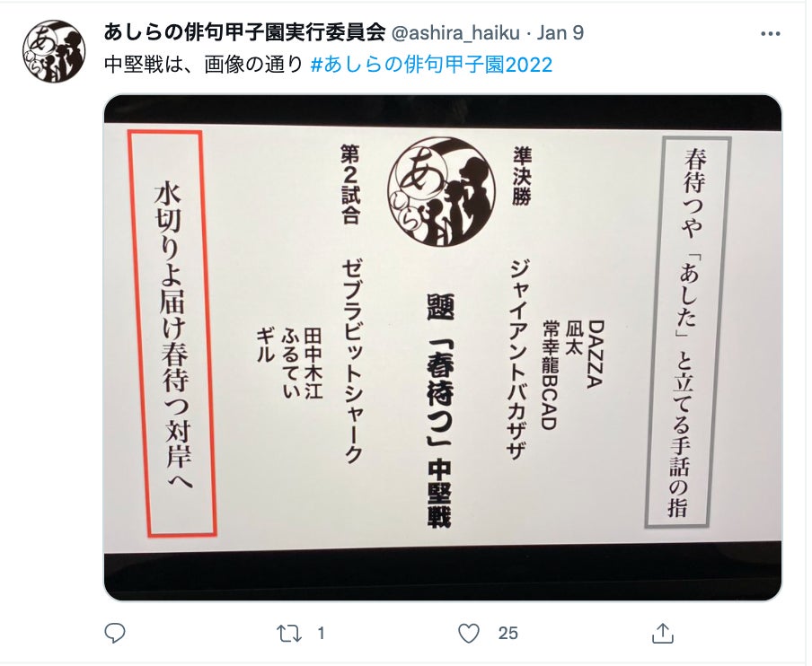The width and height of the screenshot is (812, 666).
Task: Click the reply speech bubble icon
Action: click(x=114, y=633)
